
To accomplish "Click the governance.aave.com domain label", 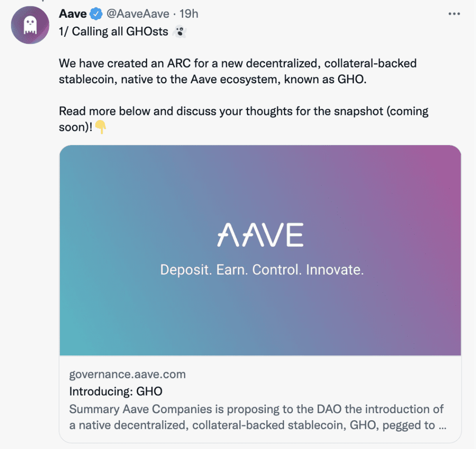I will (x=127, y=374).
